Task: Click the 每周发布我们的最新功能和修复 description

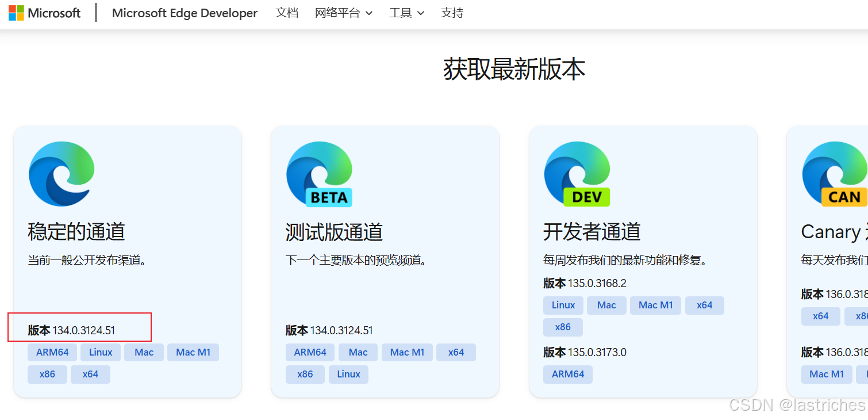Action: (x=625, y=261)
